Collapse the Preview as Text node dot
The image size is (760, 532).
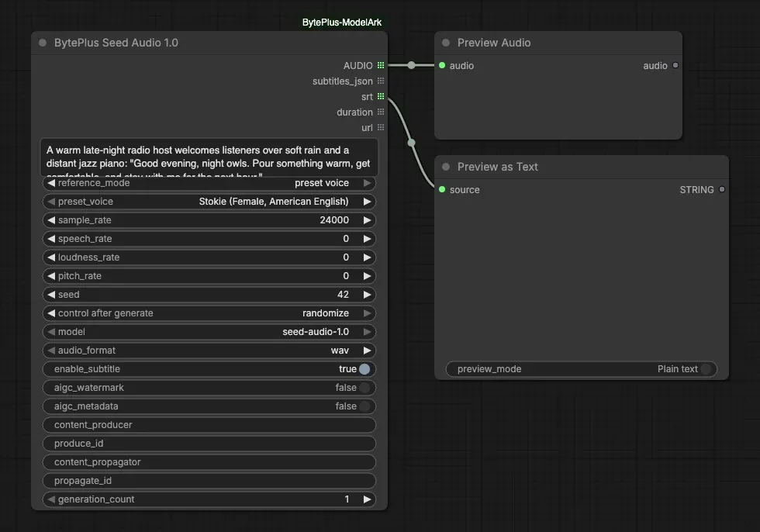[446, 167]
